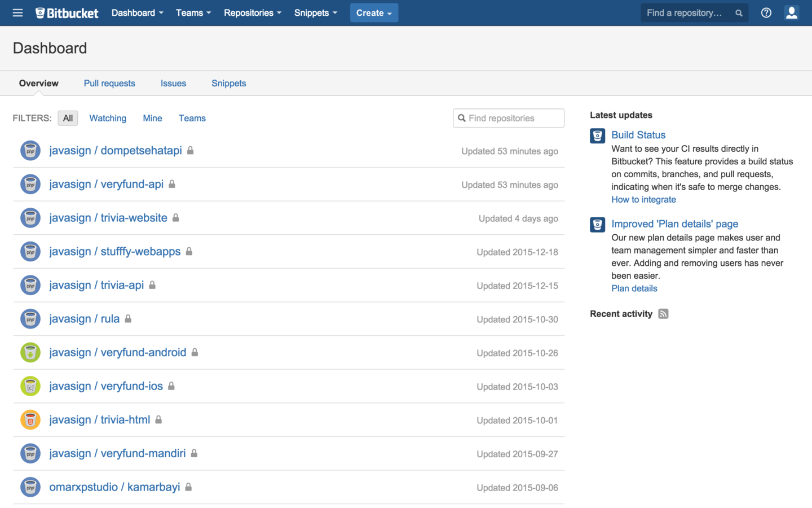Switch to the Overview tab

(x=38, y=83)
